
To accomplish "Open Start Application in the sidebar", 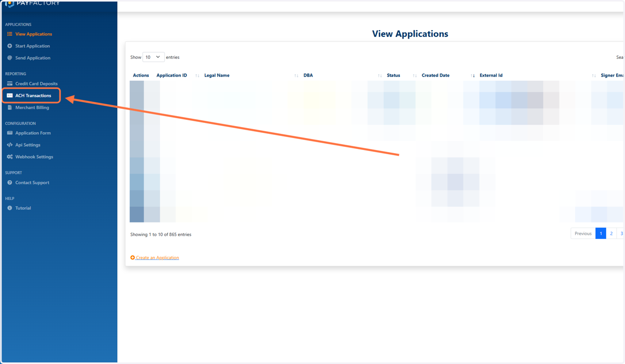I will (32, 46).
